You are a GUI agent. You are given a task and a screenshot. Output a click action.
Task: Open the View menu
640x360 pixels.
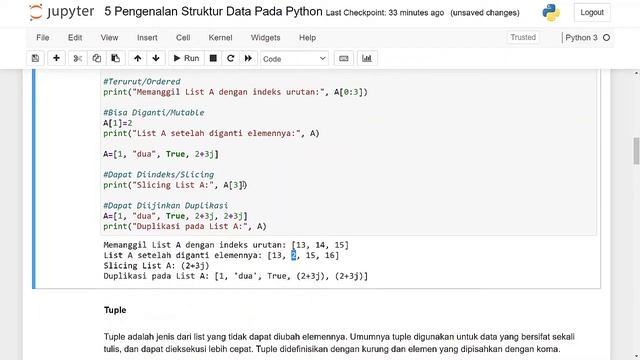pyautogui.click(x=109, y=38)
